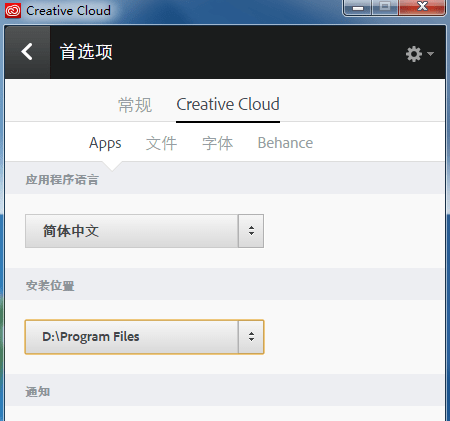
Task: Open the 文件 sub-tab
Action: point(161,143)
